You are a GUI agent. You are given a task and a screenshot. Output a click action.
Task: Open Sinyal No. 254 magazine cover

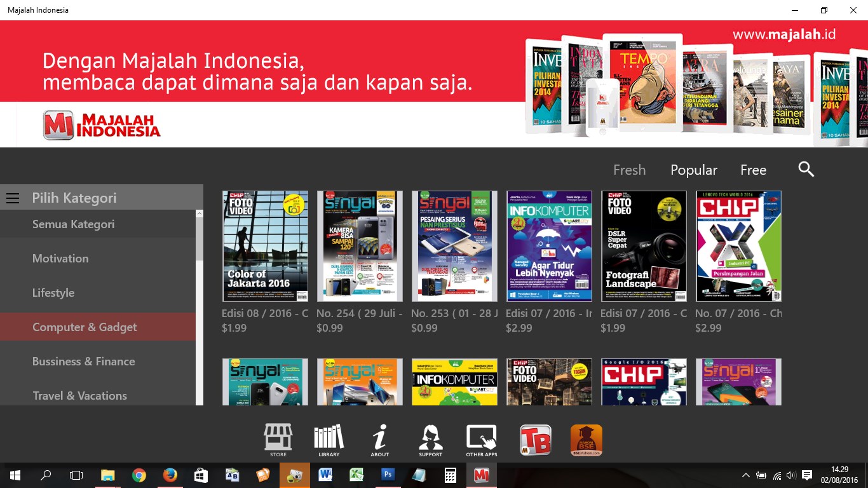click(x=360, y=246)
